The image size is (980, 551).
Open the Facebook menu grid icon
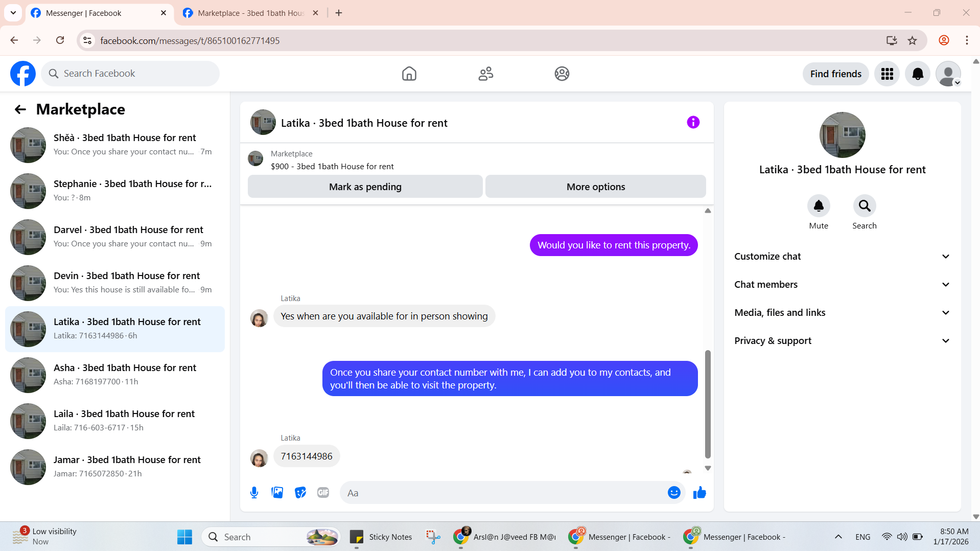pyautogui.click(x=886, y=74)
